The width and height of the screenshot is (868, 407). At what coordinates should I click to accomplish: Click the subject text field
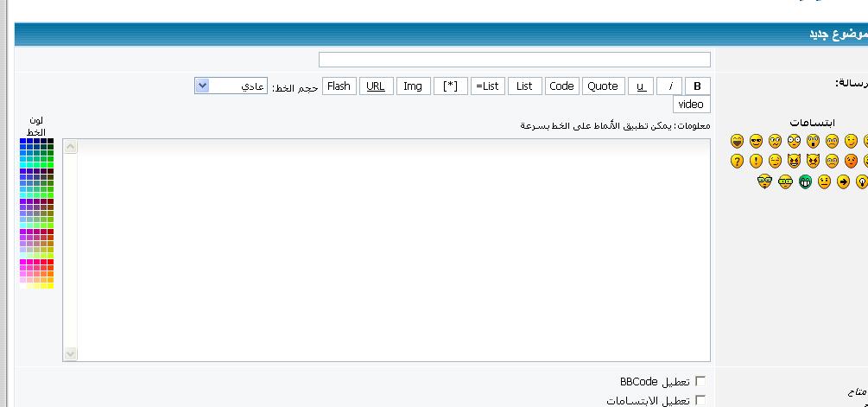coord(515,60)
